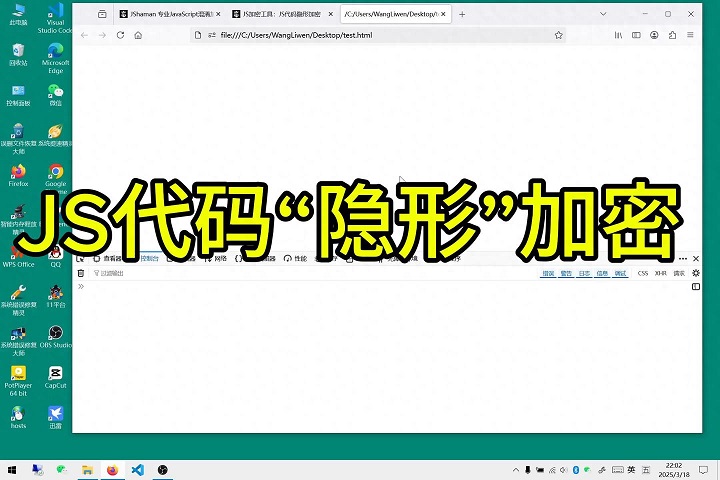Switch to the 查看器 inspector tab
This screenshot has height=480, width=720.
108,259
